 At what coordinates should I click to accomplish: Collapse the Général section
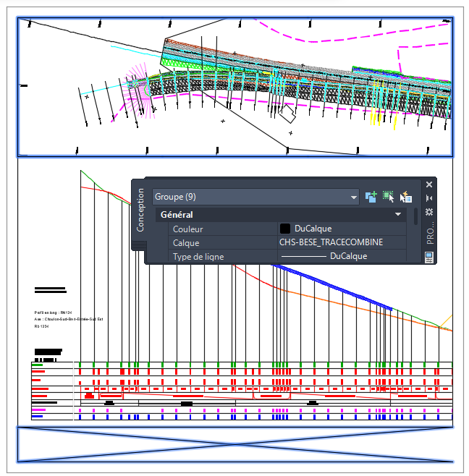pyautogui.click(x=398, y=214)
